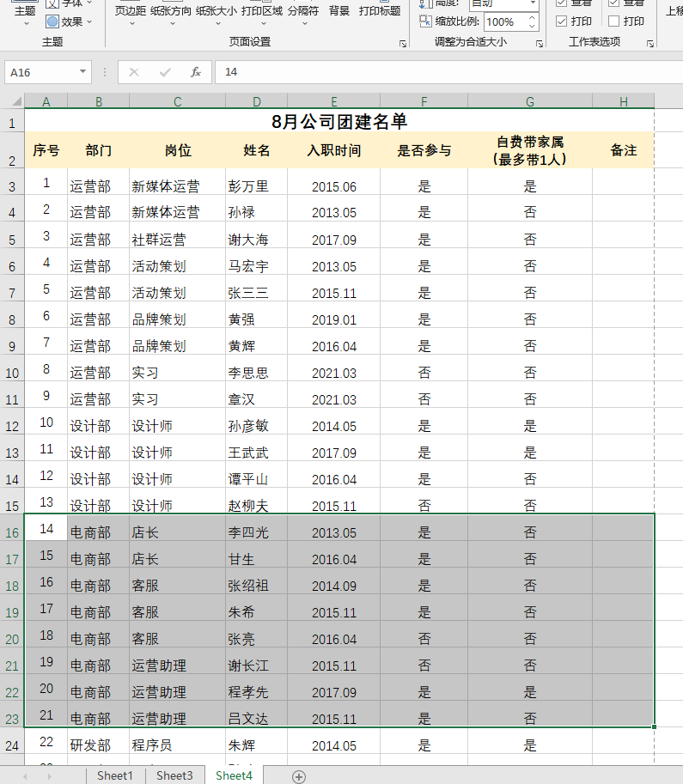Select column E header
Image resolution: width=683 pixels, height=784 pixels.
[x=333, y=101]
